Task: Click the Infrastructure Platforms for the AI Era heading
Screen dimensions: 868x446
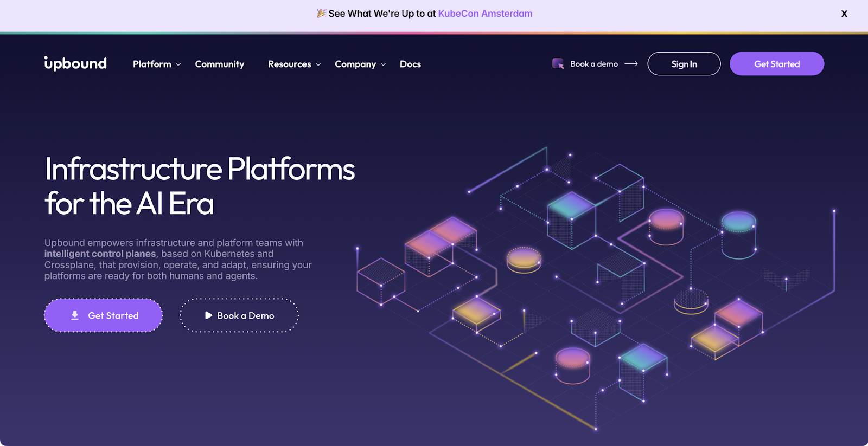Action: click(200, 186)
